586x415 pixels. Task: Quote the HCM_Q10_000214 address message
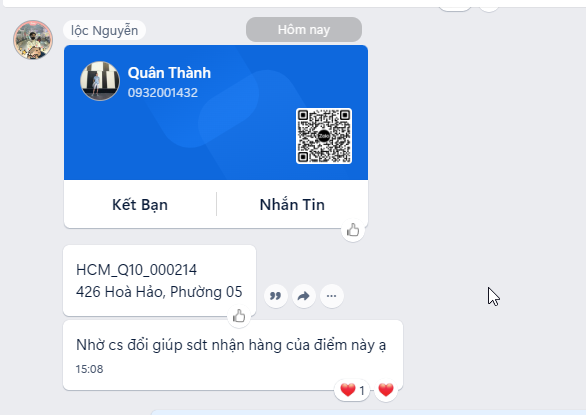point(276,296)
